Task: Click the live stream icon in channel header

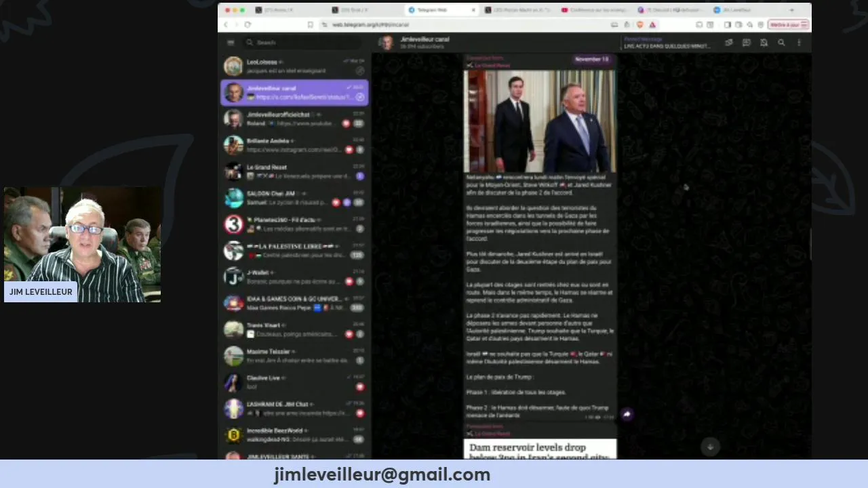Action: [728, 43]
